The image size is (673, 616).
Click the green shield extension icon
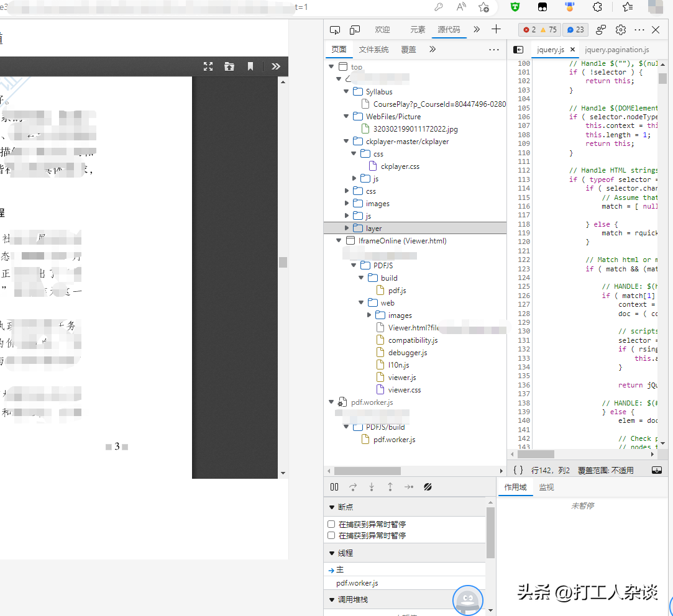point(515,7)
